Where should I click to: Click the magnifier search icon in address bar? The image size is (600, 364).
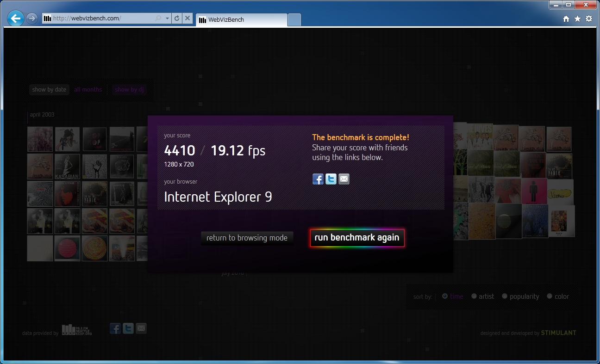[158, 19]
